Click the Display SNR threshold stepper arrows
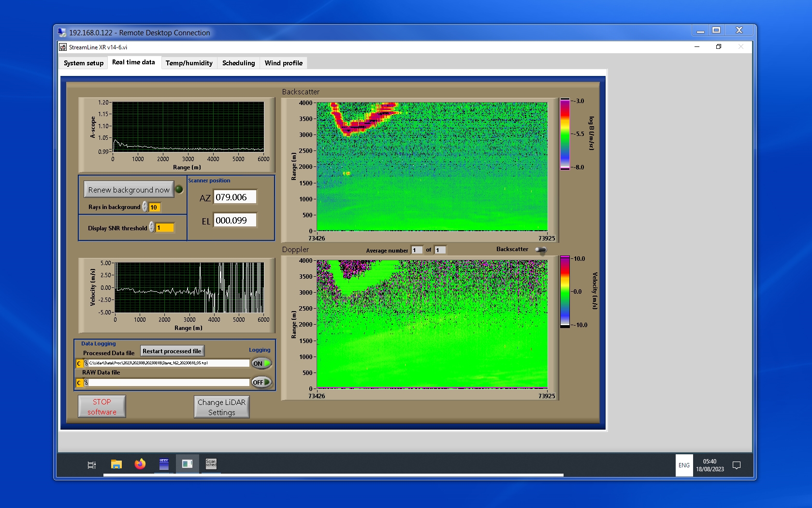Screen dimensions: 812x508 [151, 227]
